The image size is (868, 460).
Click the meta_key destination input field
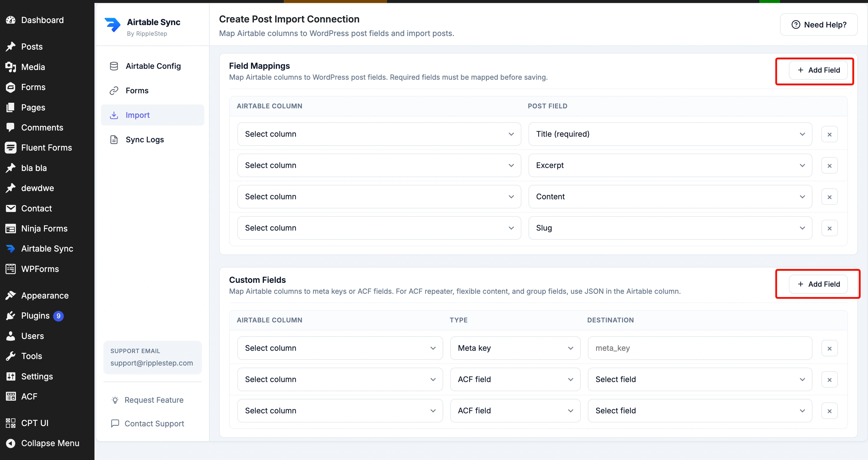(x=699, y=348)
